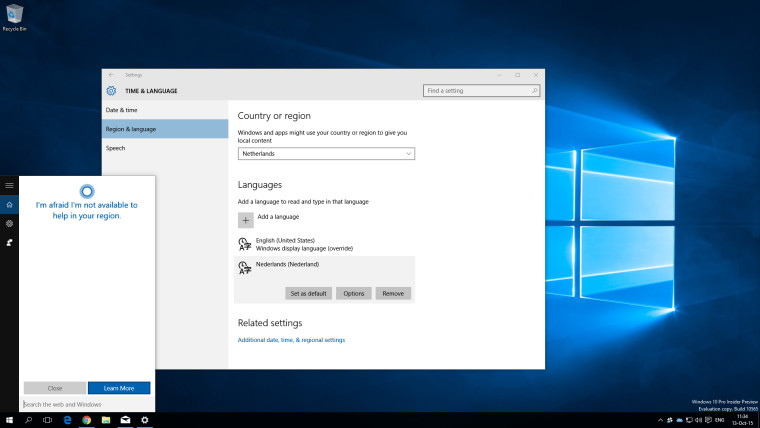Click the magnifier in Find a setting

click(x=535, y=91)
